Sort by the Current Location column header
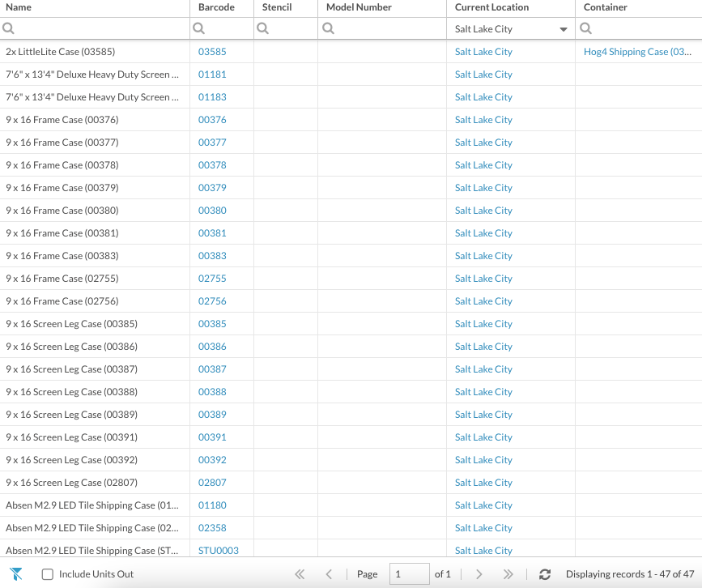Screen dimensions: 702x588 (x=491, y=7)
